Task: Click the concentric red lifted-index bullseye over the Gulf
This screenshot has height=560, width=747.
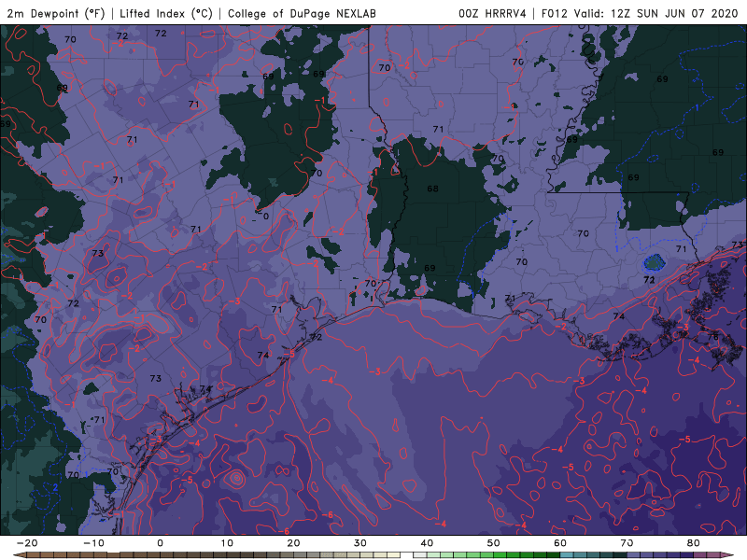Action: tap(236, 478)
